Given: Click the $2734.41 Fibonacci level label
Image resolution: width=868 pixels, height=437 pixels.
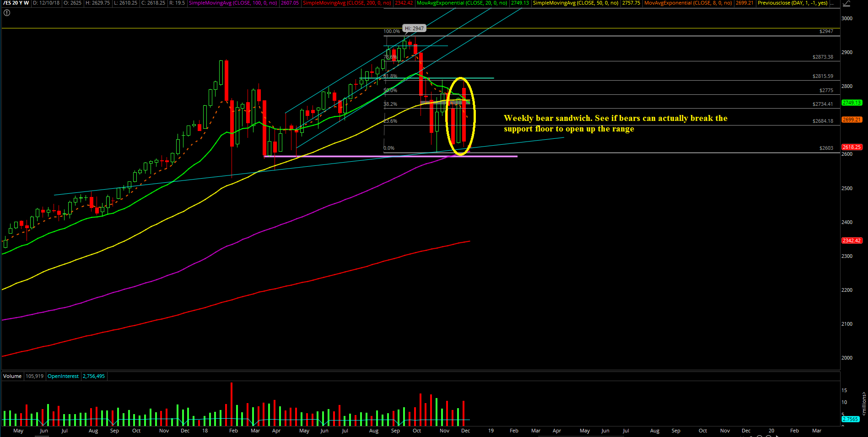Looking at the screenshot, I should pyautogui.click(x=823, y=104).
